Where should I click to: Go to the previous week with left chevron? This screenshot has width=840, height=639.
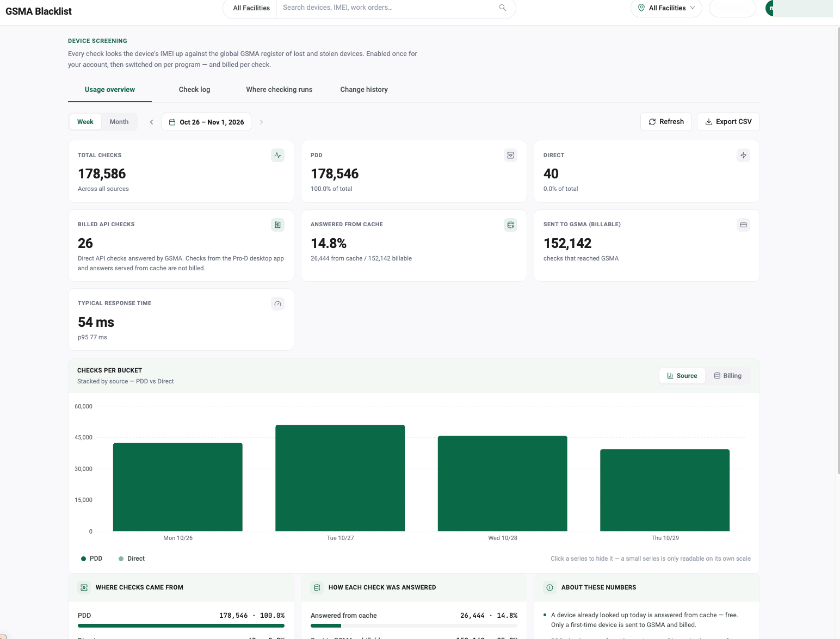pyautogui.click(x=151, y=122)
